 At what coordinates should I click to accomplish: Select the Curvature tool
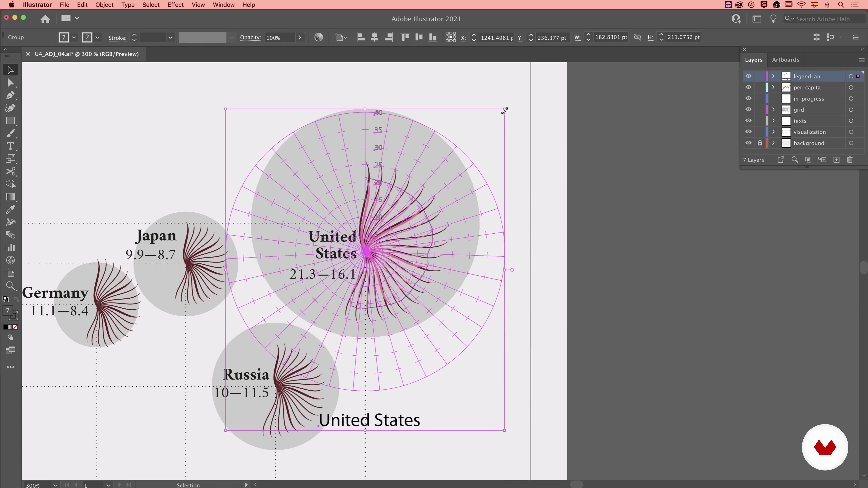pos(10,108)
